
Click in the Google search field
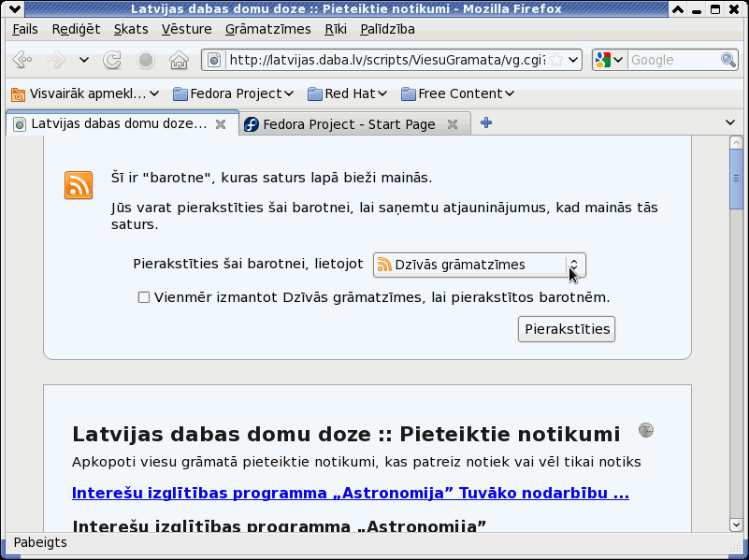click(674, 60)
